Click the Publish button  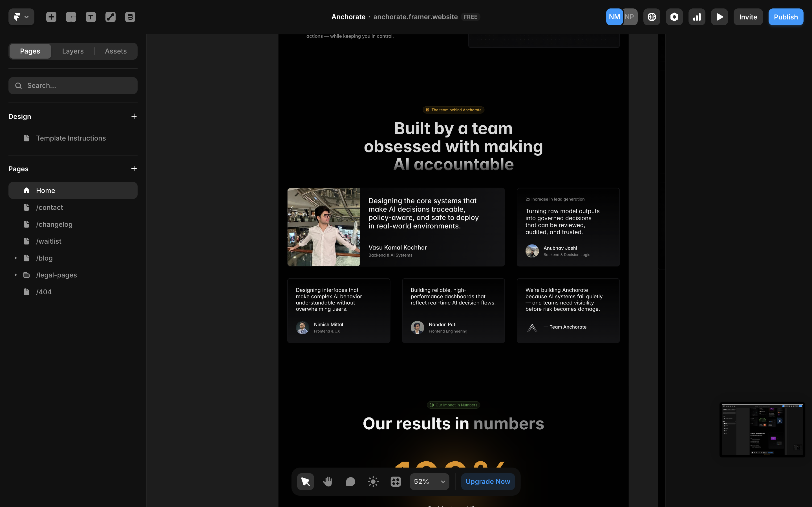tap(785, 16)
